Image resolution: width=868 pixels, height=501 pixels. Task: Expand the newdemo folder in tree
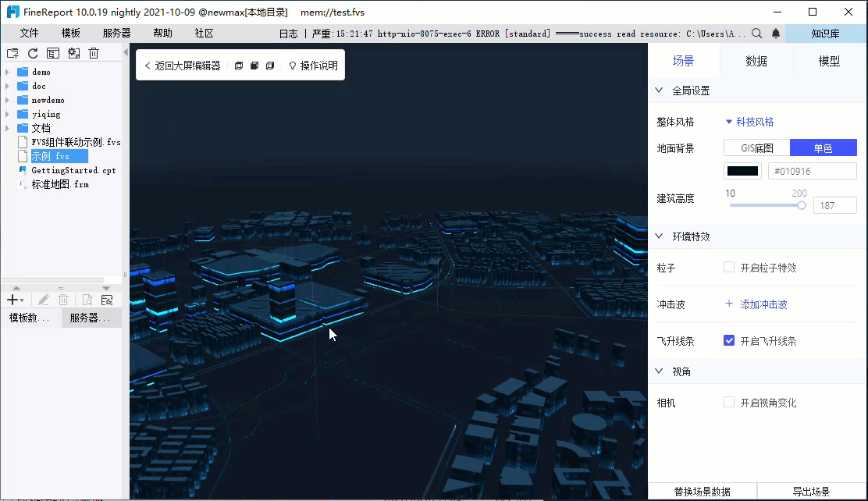pyautogui.click(x=8, y=101)
